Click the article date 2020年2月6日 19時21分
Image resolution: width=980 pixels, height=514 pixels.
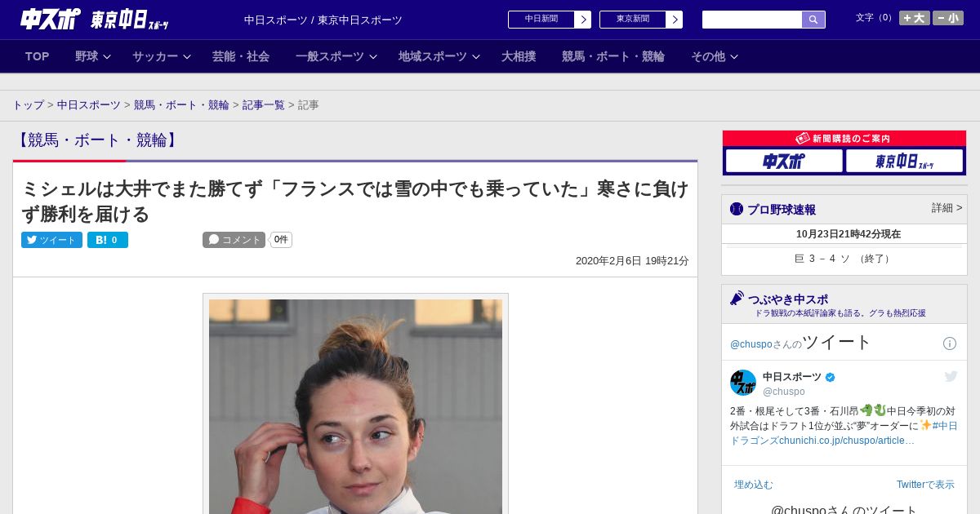point(632,261)
